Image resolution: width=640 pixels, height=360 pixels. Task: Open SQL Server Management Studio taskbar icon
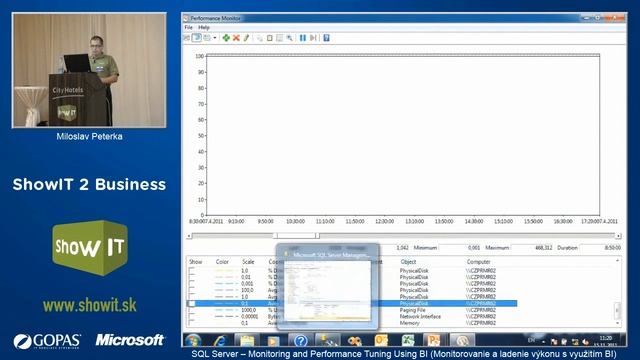click(x=328, y=340)
